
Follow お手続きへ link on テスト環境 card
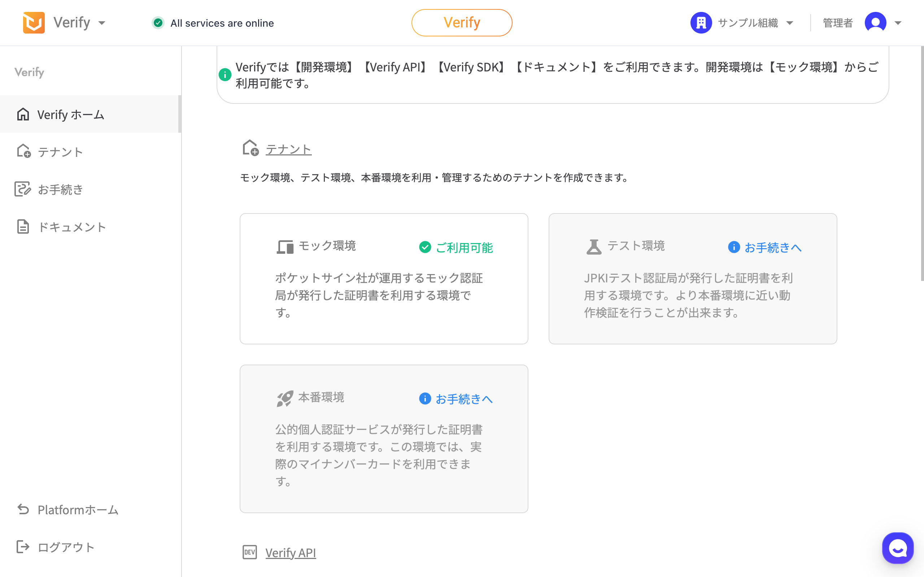coord(772,248)
